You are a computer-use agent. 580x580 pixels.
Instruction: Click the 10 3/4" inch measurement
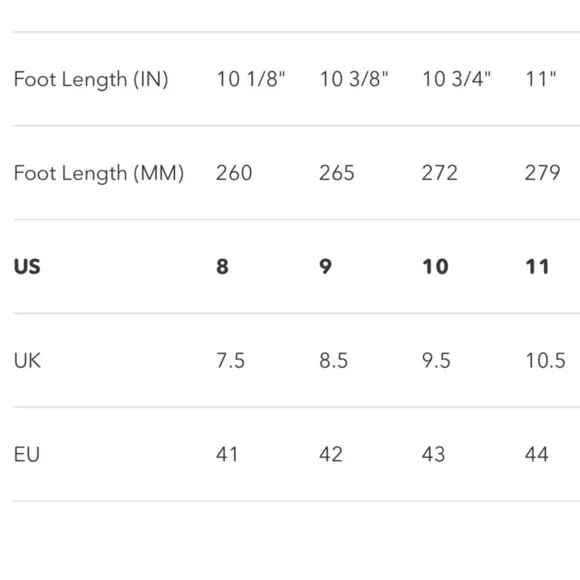click(457, 79)
